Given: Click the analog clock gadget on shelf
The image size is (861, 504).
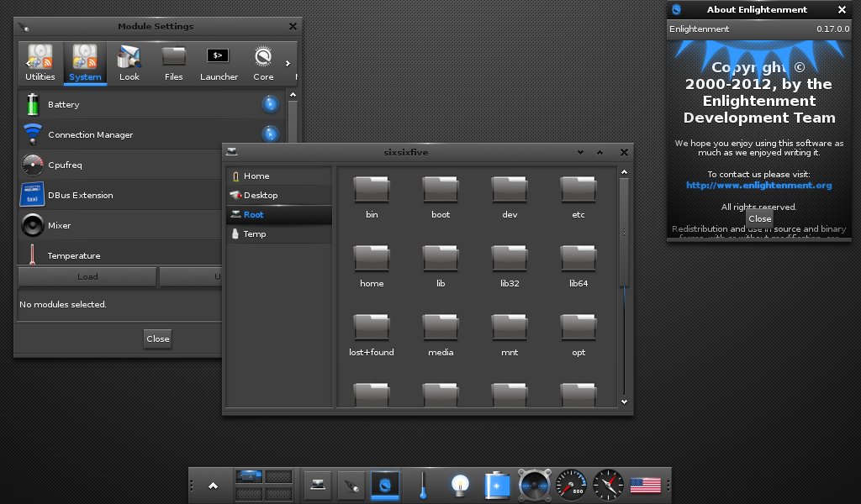Looking at the screenshot, I should click(608, 486).
